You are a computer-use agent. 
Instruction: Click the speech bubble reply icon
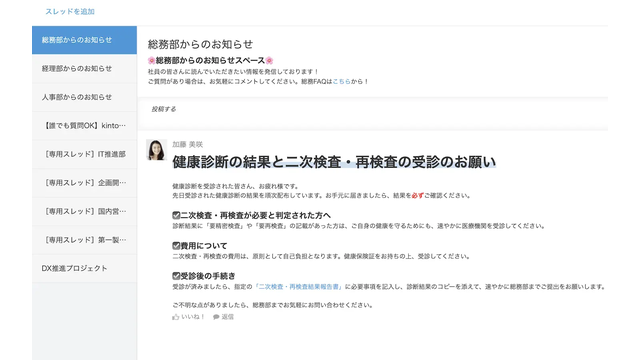[216, 317]
